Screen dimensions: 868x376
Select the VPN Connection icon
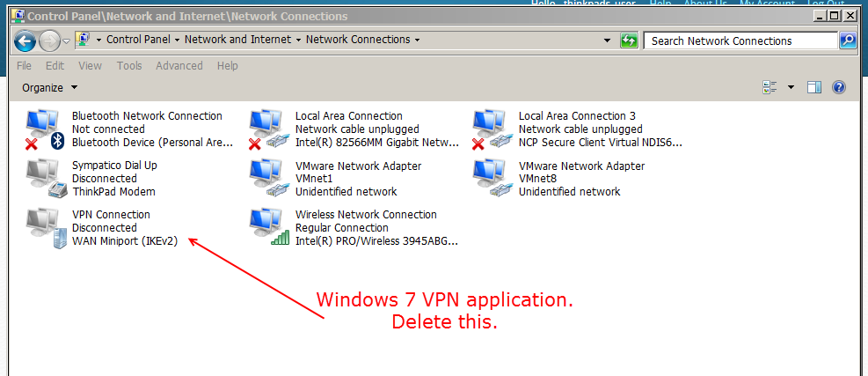(46, 228)
